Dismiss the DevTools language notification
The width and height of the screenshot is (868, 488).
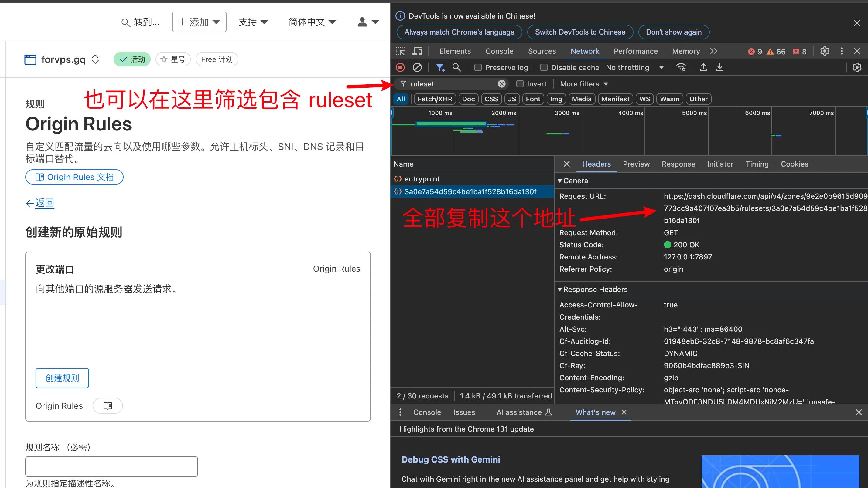pos(857,23)
